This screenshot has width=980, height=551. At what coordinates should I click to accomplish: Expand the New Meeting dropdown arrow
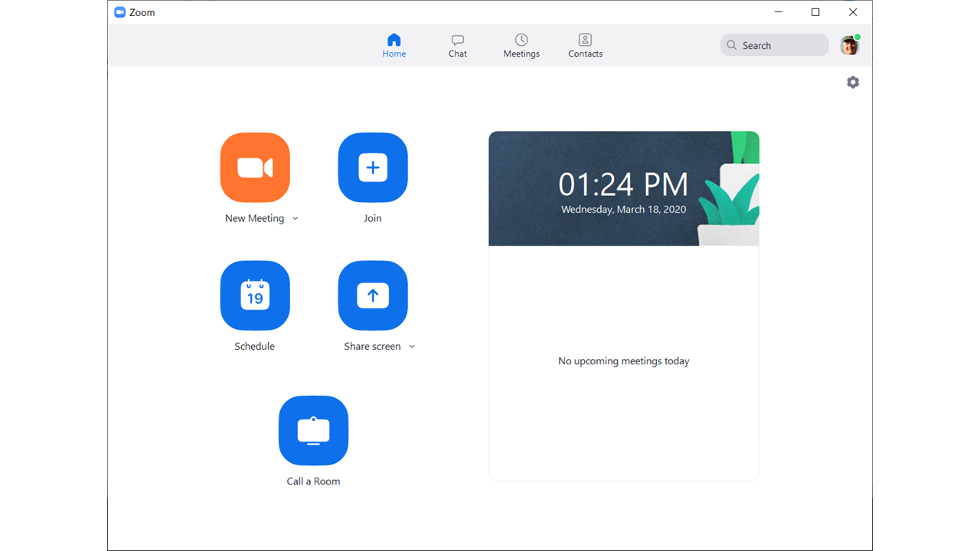[296, 219]
